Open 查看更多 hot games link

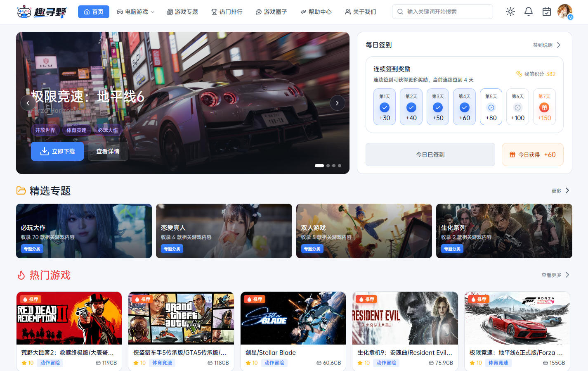tap(551, 275)
